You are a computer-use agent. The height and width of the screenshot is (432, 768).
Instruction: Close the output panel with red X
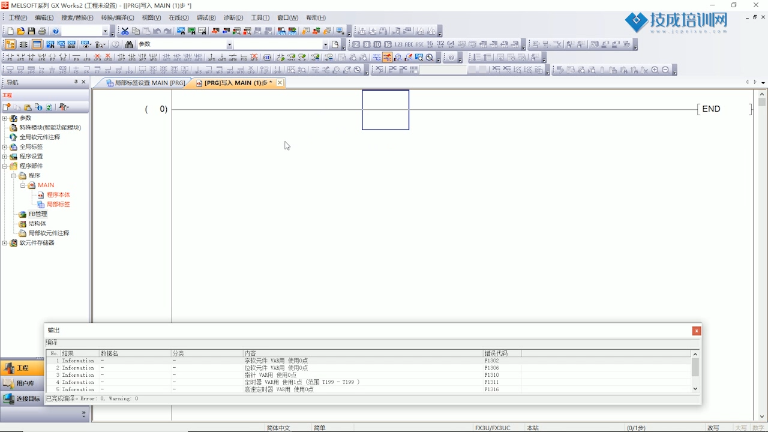[x=696, y=331]
